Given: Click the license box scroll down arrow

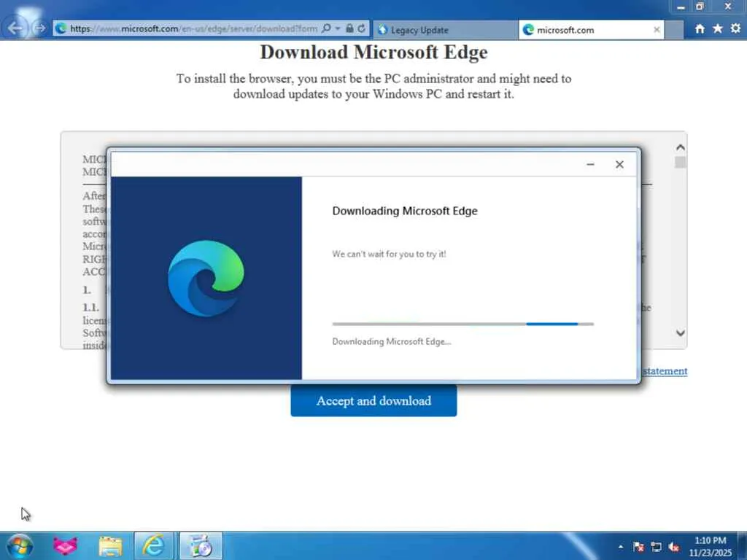Looking at the screenshot, I should [x=681, y=332].
